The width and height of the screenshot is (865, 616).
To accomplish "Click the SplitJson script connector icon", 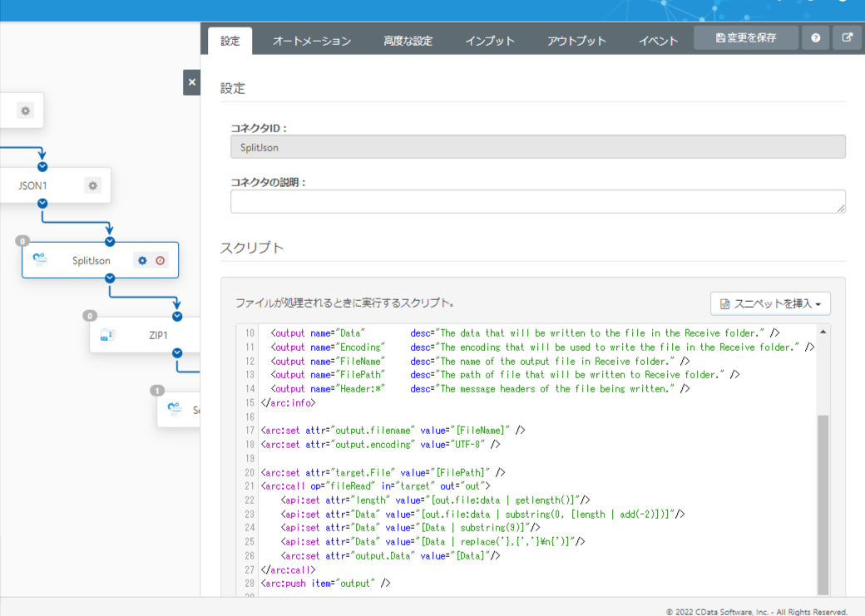I will pyautogui.click(x=40, y=260).
